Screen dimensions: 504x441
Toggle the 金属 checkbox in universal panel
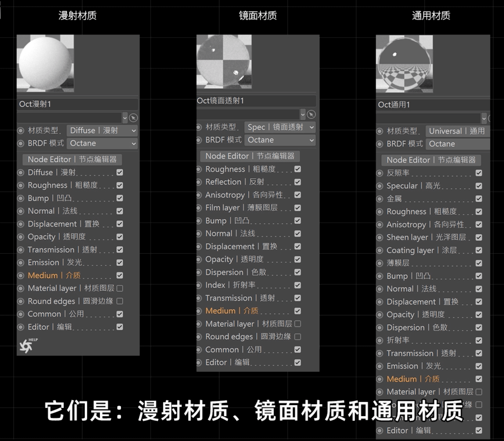[x=479, y=199]
